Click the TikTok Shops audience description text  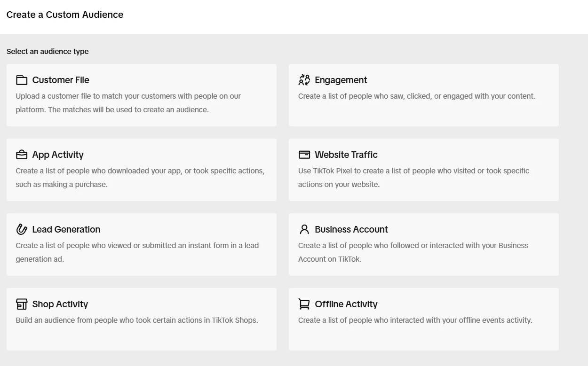[137, 320]
